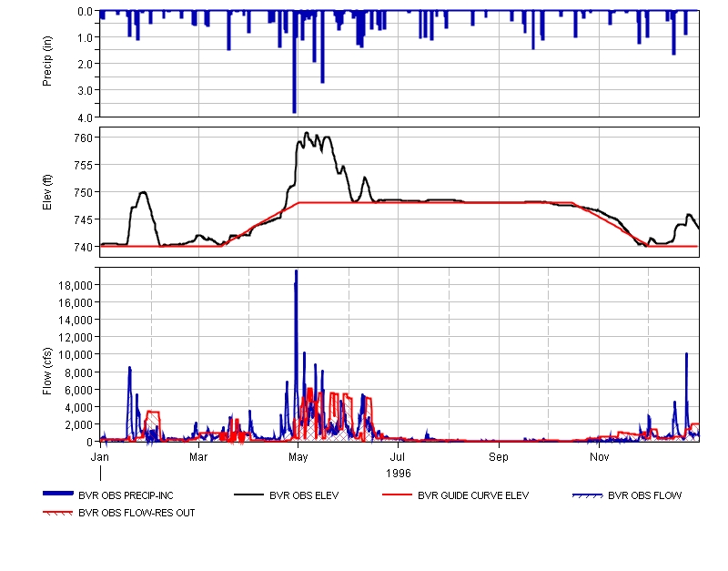Click the 755 elevation tick label

click(x=84, y=165)
